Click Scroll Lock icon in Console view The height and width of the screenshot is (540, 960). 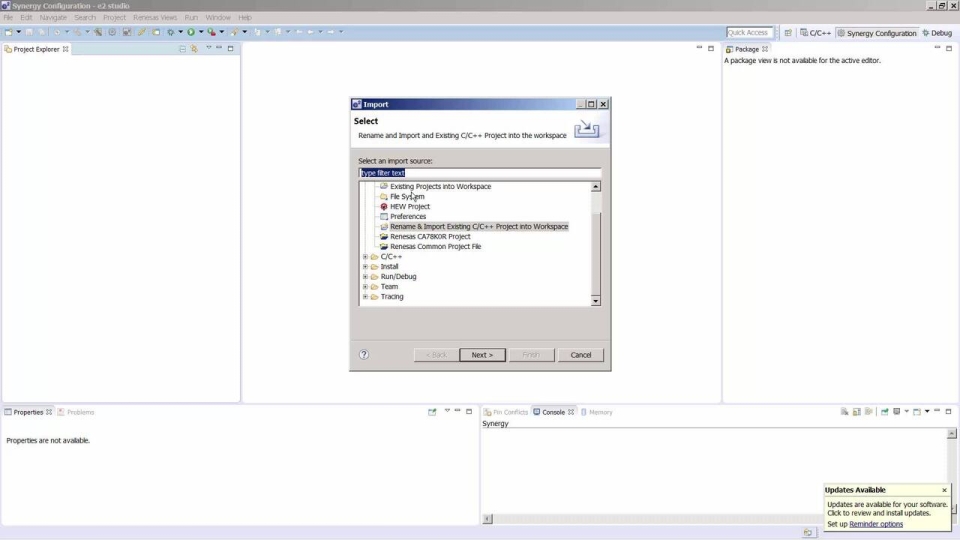pos(857,412)
